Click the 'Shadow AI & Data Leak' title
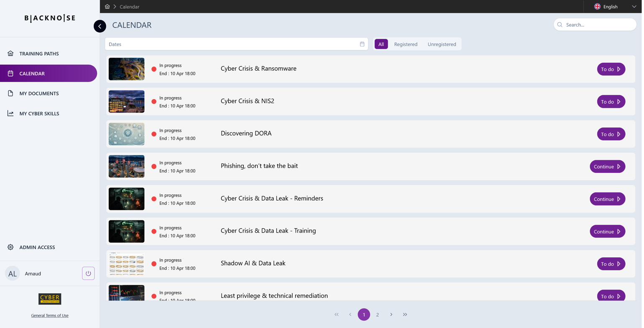644x328 pixels. tap(253, 263)
